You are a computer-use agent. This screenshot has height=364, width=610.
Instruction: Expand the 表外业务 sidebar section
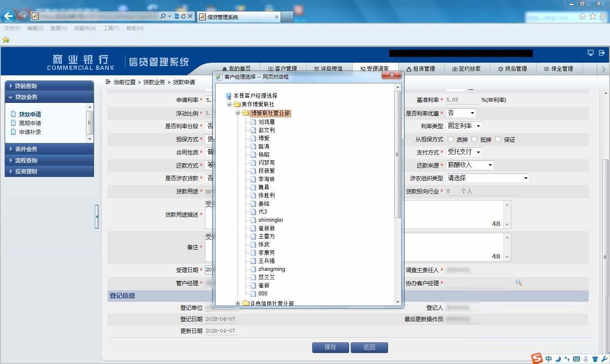point(49,149)
